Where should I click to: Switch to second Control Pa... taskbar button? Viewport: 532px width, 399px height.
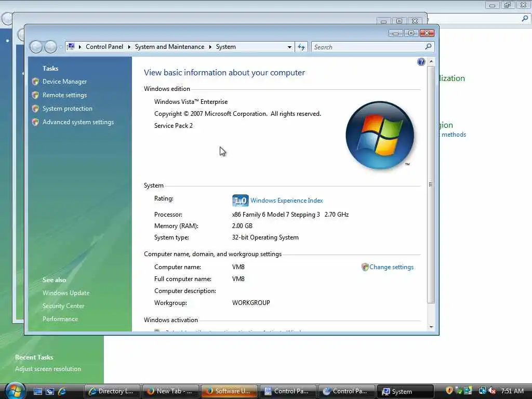pos(347,391)
